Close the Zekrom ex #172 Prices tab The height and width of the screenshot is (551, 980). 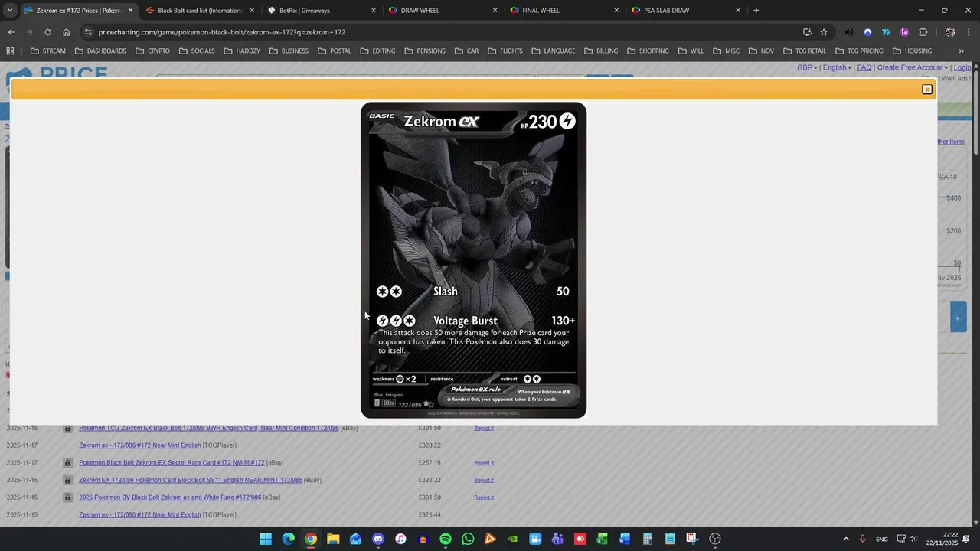[x=130, y=11]
